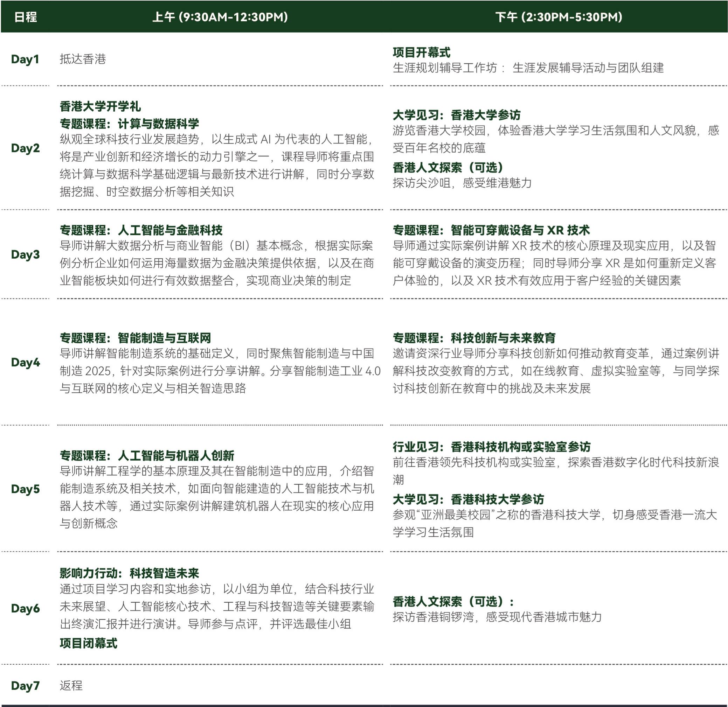This screenshot has width=728, height=707.
Task: Click 专题课程：人工智能与金融科技 title
Action: pos(141,230)
